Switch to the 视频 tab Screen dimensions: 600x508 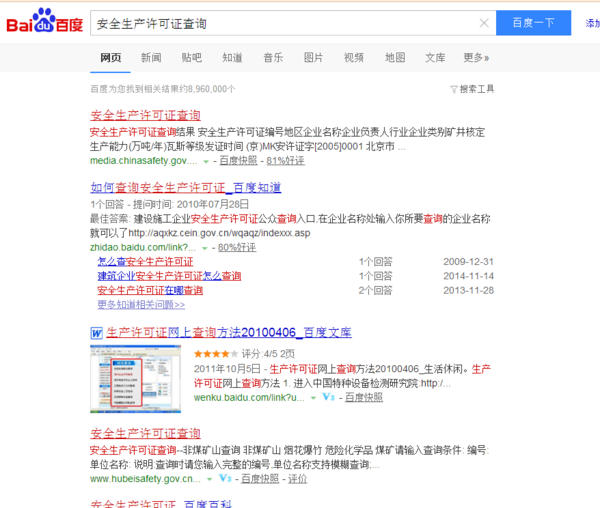pyautogui.click(x=354, y=58)
